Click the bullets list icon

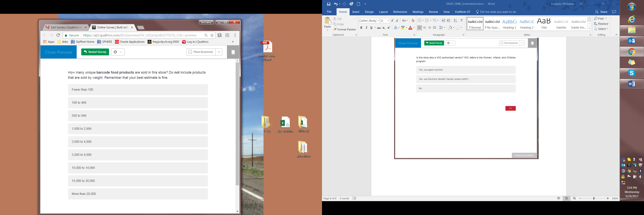419,21
